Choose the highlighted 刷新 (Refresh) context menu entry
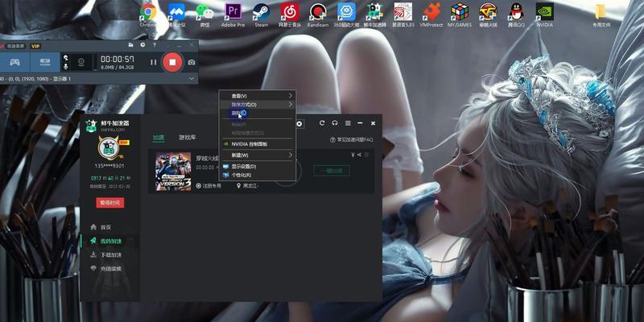This screenshot has height=322, width=644. [x=258, y=114]
